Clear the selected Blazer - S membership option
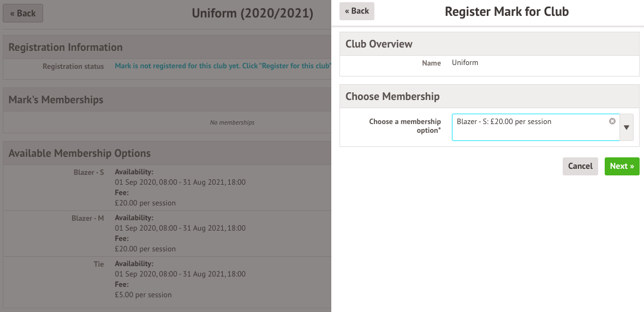644x312 pixels. tap(612, 121)
